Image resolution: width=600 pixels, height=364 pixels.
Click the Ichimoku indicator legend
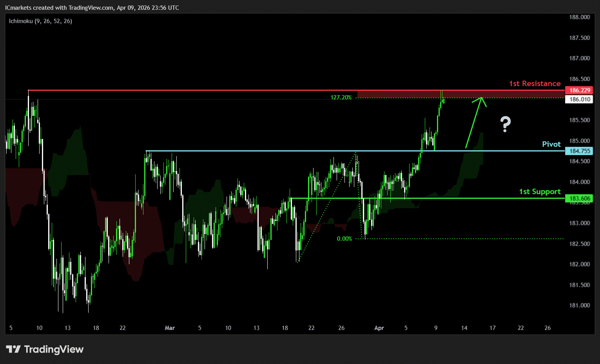pos(40,21)
